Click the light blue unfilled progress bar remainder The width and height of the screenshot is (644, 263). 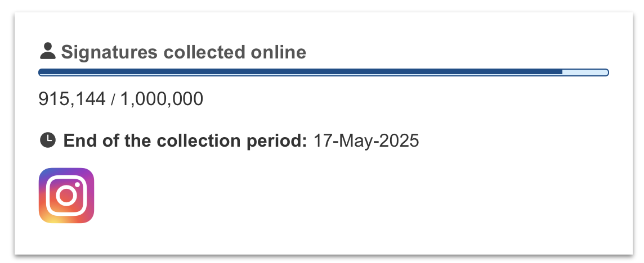tap(585, 72)
